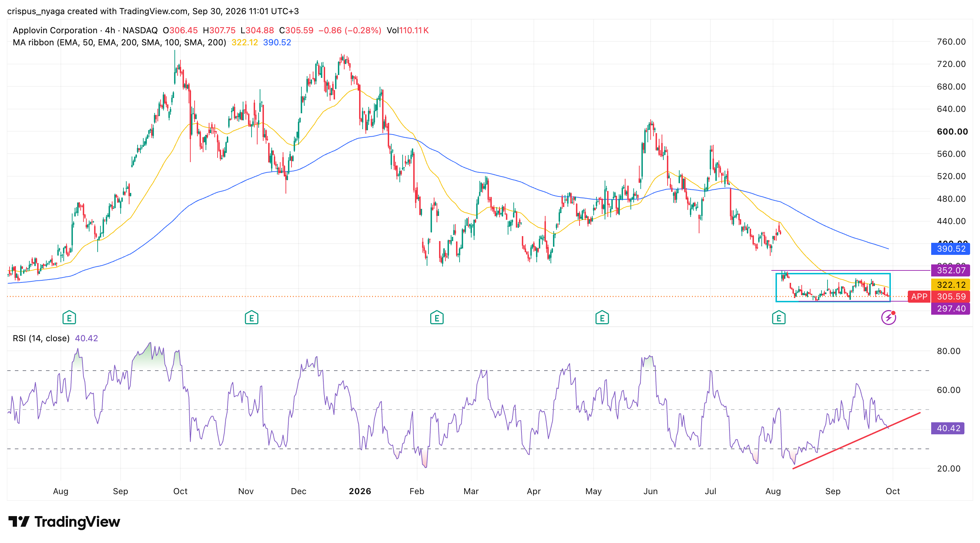Viewport: 980px width, 543px height.
Task: Click the crispus_nyaga attribution caption
Action: [153, 11]
